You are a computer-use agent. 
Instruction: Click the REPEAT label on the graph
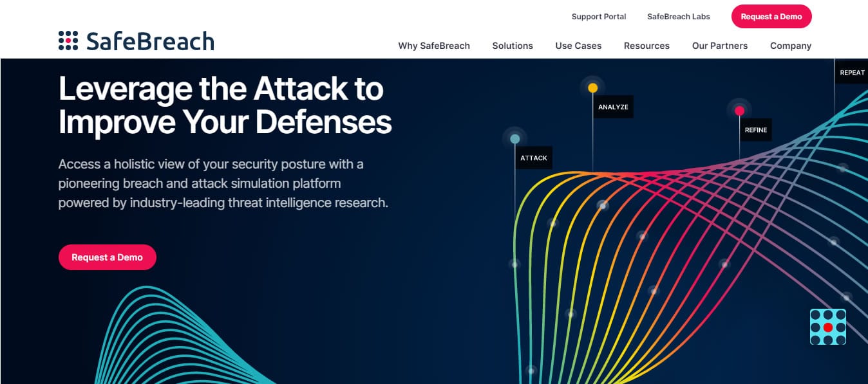[x=852, y=73]
